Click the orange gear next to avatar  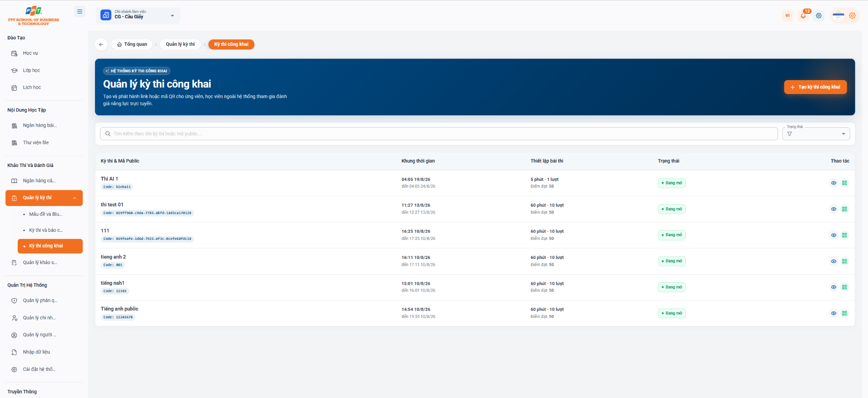click(x=852, y=16)
